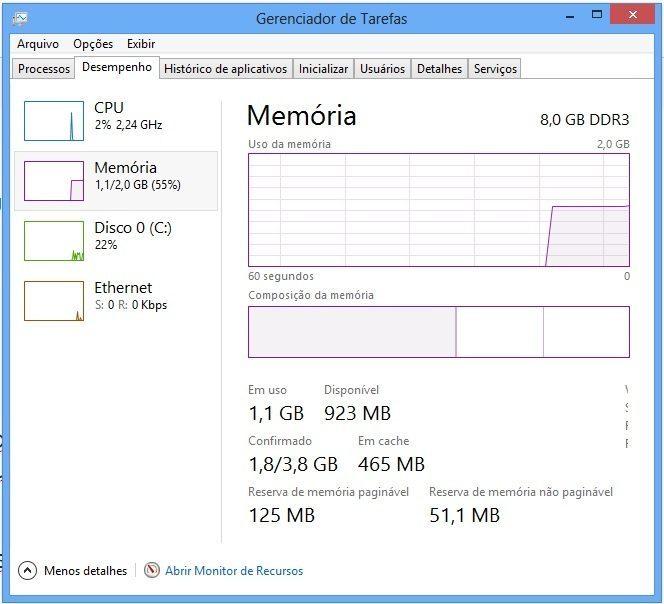The image size is (664, 604).
Task: Switch to the Detalhes tab
Action: (439, 69)
